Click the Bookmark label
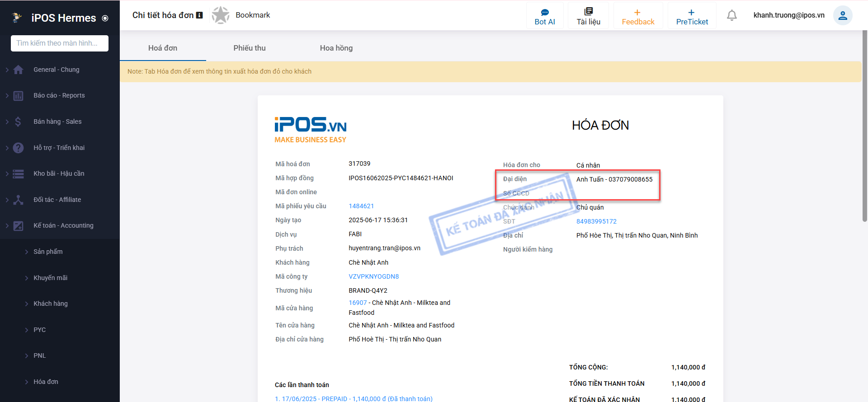The image size is (868, 402). point(253,15)
